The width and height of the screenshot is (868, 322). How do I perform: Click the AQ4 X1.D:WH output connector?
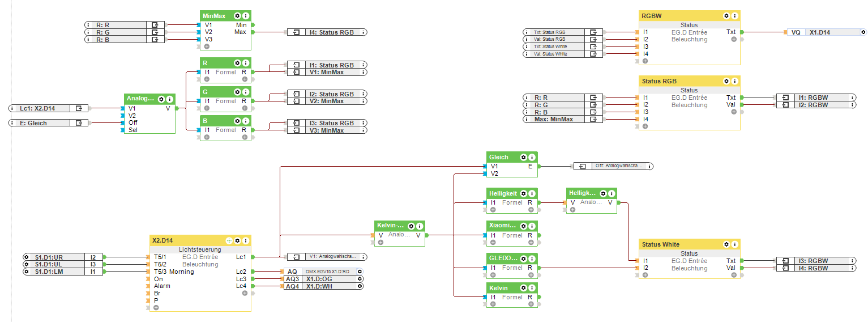click(323, 286)
